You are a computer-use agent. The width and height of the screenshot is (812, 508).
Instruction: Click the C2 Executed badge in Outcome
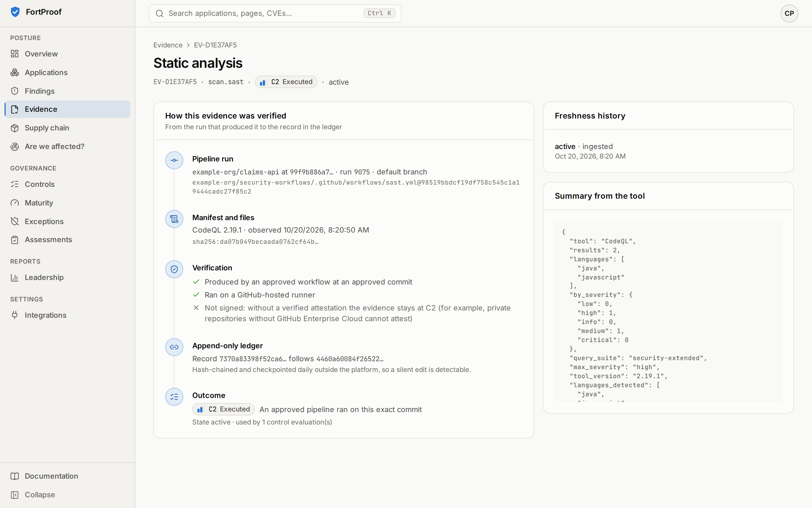click(x=224, y=409)
